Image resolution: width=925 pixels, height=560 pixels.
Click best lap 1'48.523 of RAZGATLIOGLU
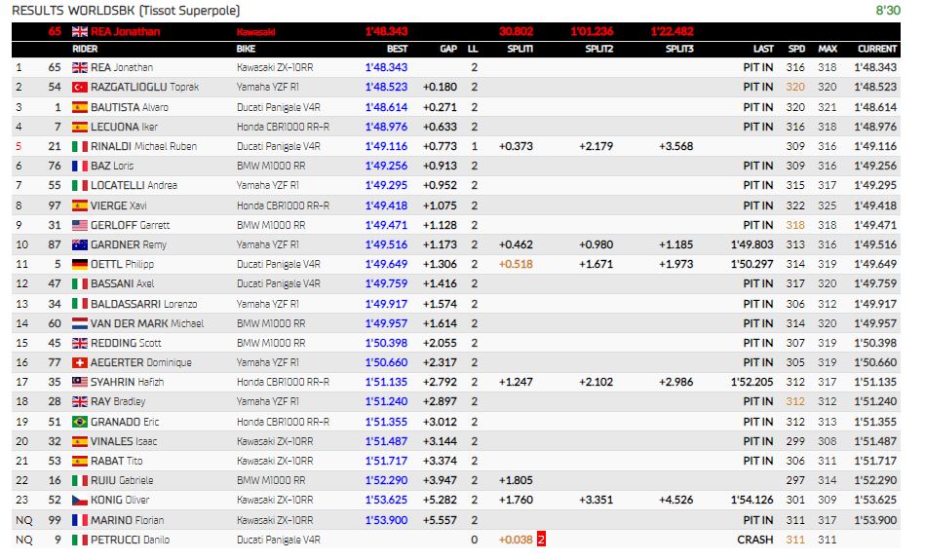(x=386, y=88)
